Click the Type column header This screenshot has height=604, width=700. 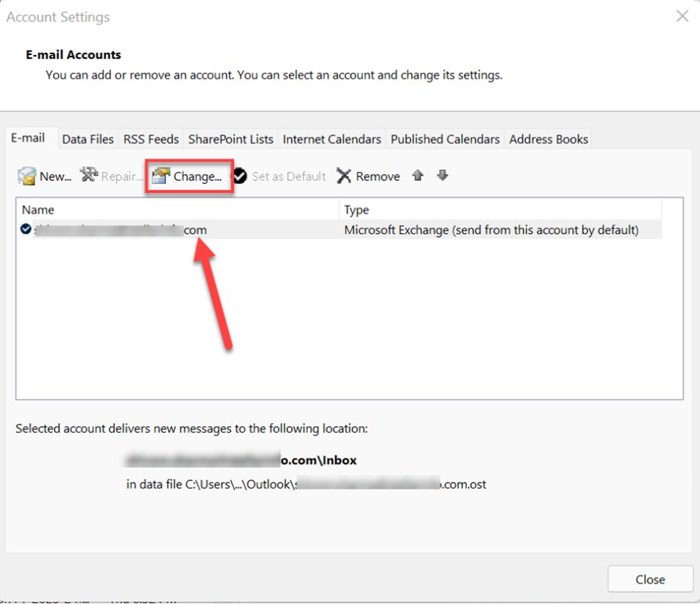click(500, 210)
